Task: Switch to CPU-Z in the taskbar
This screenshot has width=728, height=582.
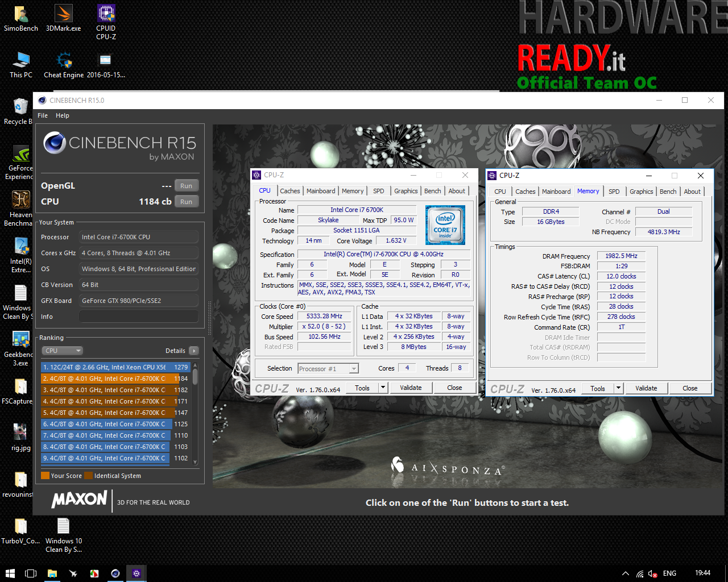Action: click(x=136, y=573)
